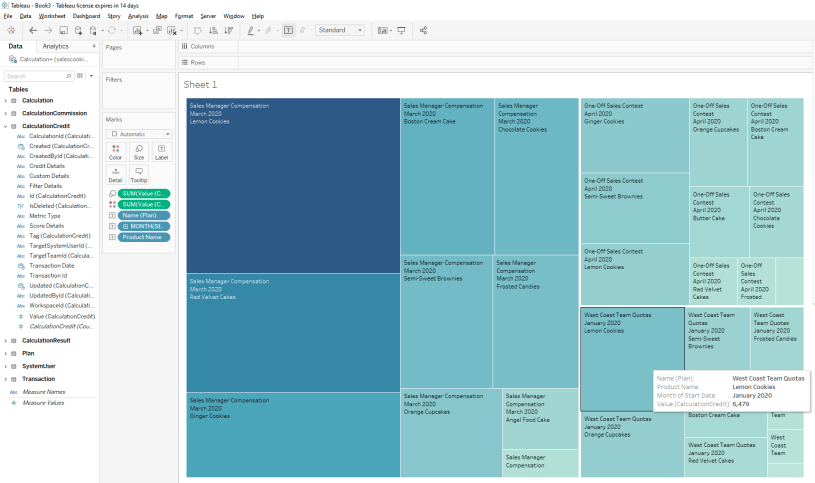Open the Standard fit dropdown
This screenshot has width=815, height=483.
coord(340,31)
